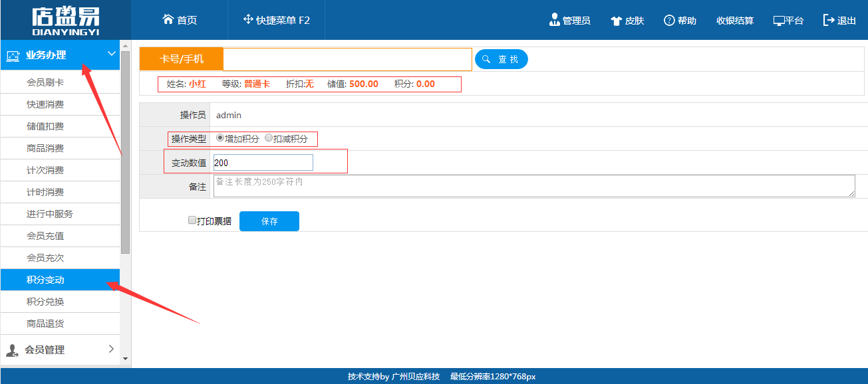Open the 商品退货 sidebar item
Image resolution: width=868 pixels, height=384 pixels.
[x=60, y=324]
